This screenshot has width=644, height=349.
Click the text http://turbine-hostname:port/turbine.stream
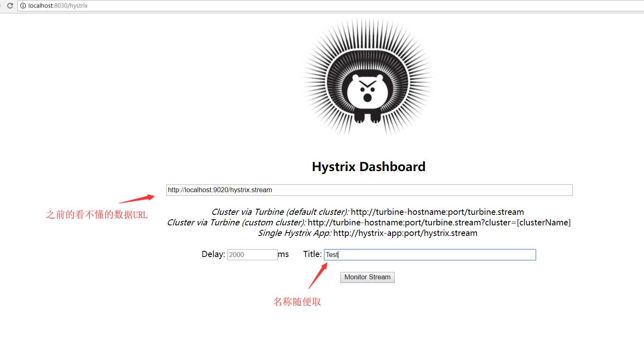tap(437, 212)
